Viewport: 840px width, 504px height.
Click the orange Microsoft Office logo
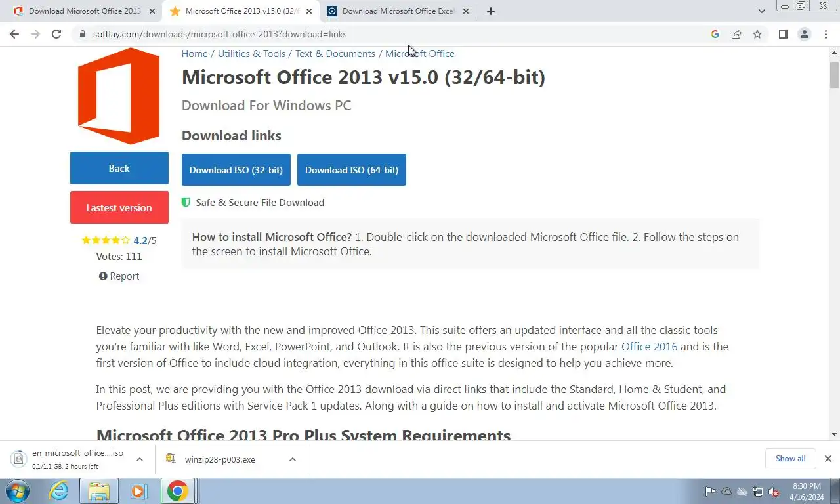tap(119, 96)
